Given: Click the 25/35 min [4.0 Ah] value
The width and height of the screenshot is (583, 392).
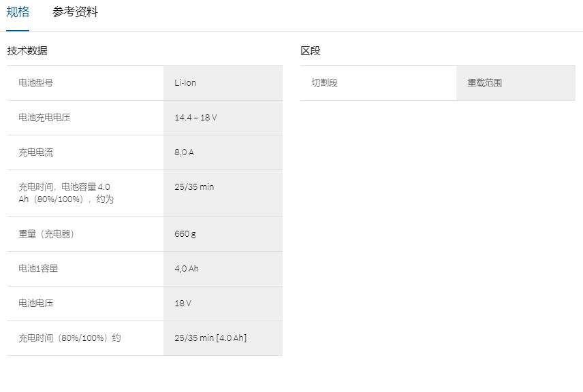Looking at the screenshot, I should (210, 338).
